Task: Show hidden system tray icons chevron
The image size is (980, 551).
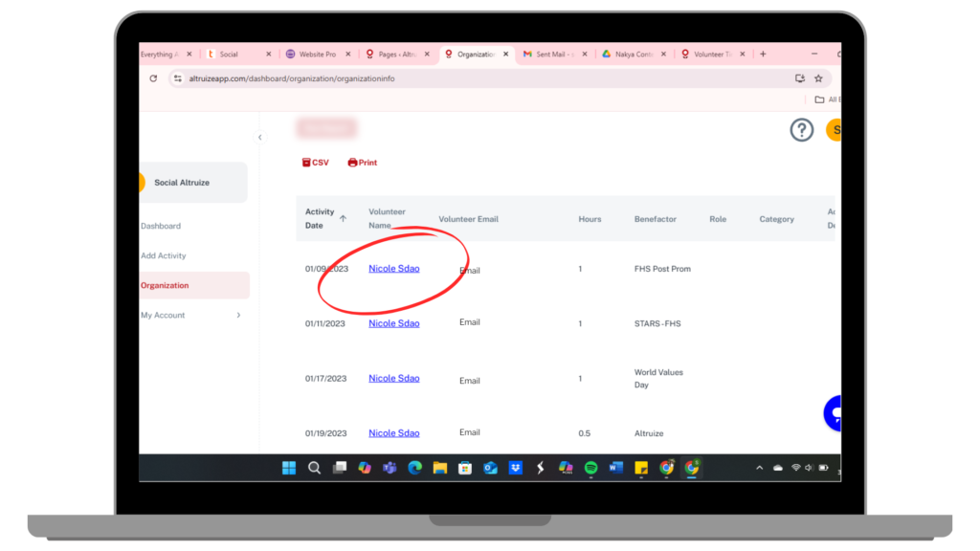Action: 759,468
